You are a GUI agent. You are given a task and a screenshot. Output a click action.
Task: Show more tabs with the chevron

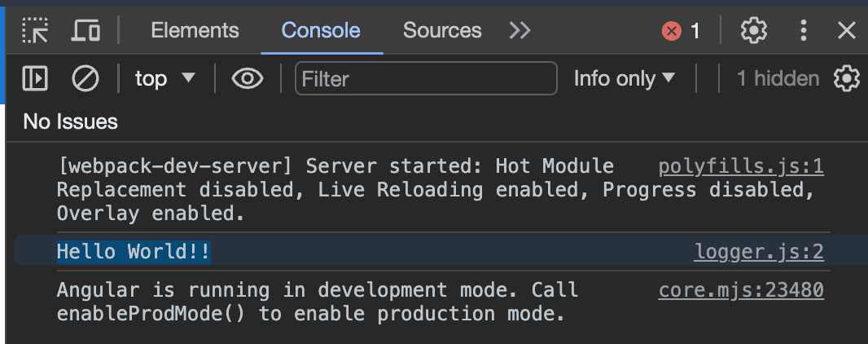[519, 31]
